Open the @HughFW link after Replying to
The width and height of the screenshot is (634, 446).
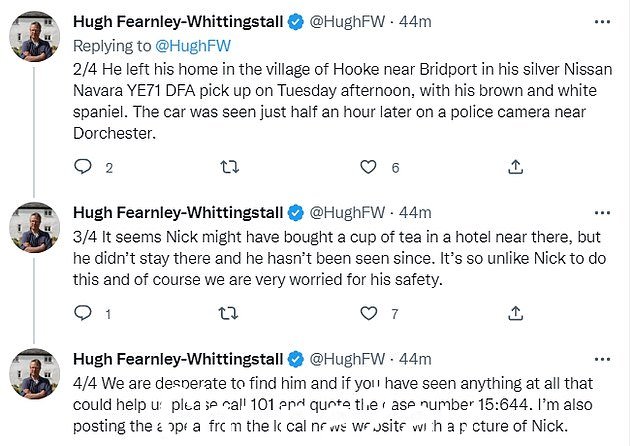coord(193,46)
